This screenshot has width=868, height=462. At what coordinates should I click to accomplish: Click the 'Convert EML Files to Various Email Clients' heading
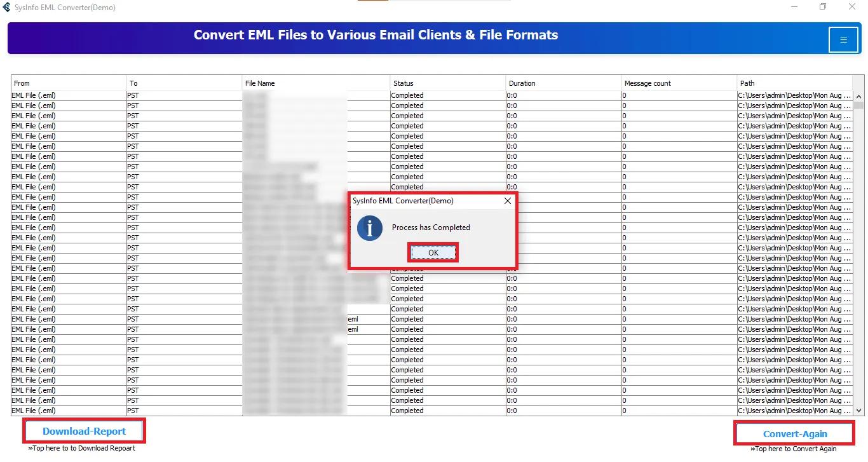point(376,36)
